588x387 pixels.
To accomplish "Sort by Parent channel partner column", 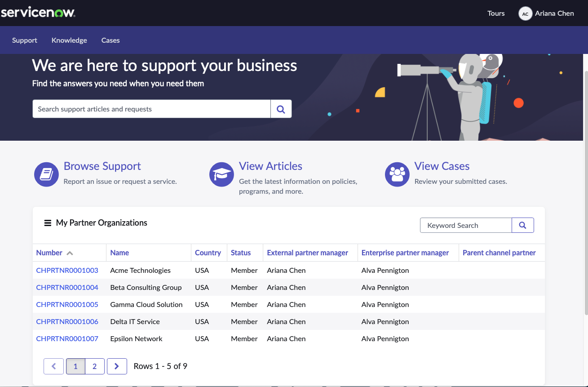I will [x=499, y=253].
